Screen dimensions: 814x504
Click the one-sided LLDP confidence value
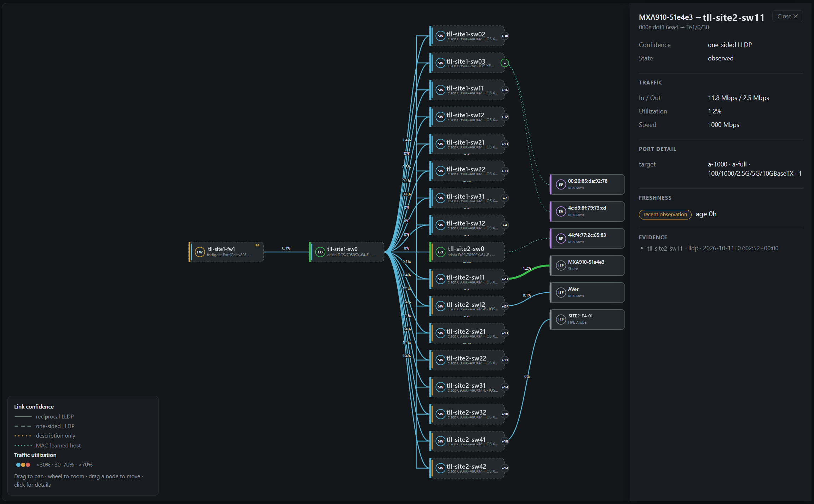[730, 45]
